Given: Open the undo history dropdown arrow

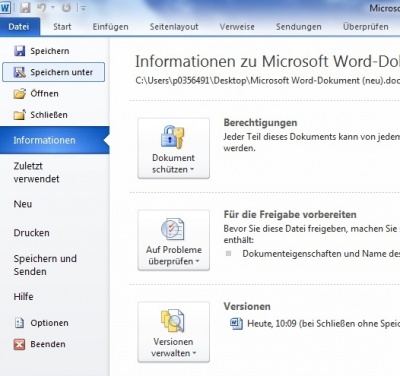Looking at the screenshot, I should click(x=53, y=8).
